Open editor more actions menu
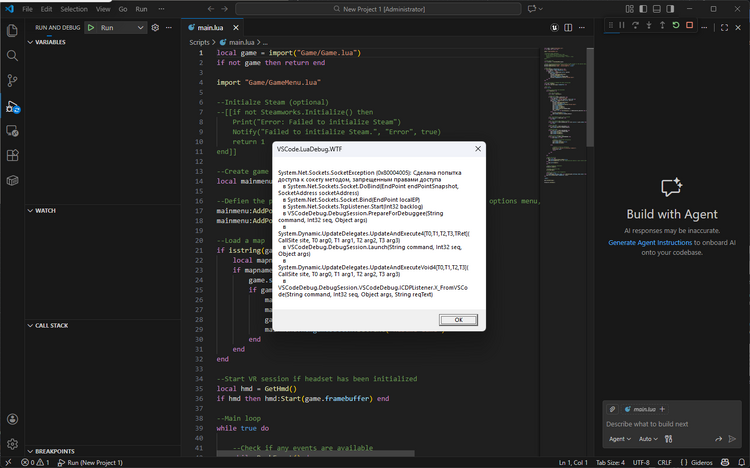This screenshot has height=468, width=750. tap(582, 28)
